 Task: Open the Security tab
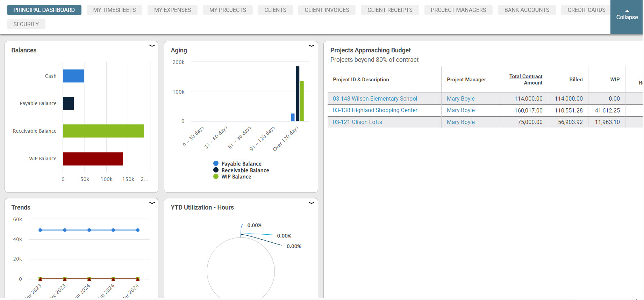26,24
